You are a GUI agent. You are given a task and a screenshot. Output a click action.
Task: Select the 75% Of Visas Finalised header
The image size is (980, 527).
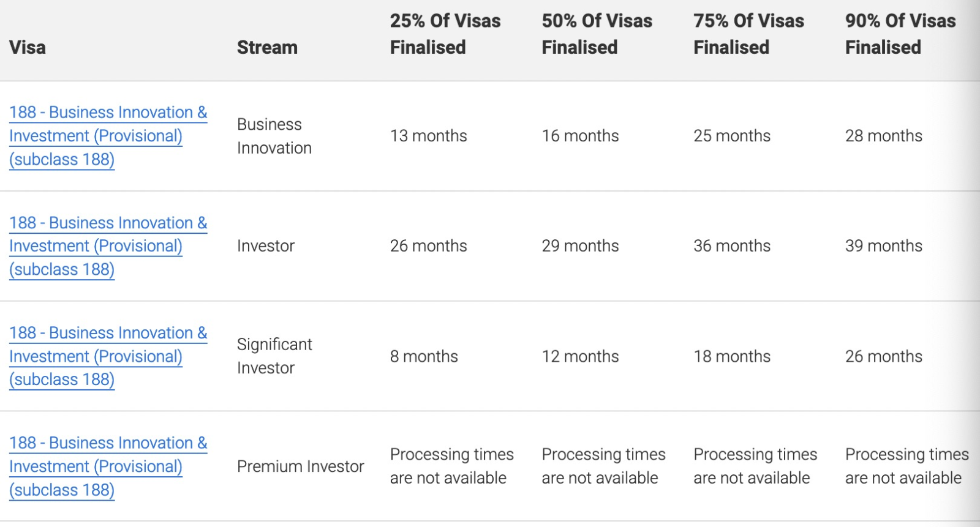click(x=748, y=34)
